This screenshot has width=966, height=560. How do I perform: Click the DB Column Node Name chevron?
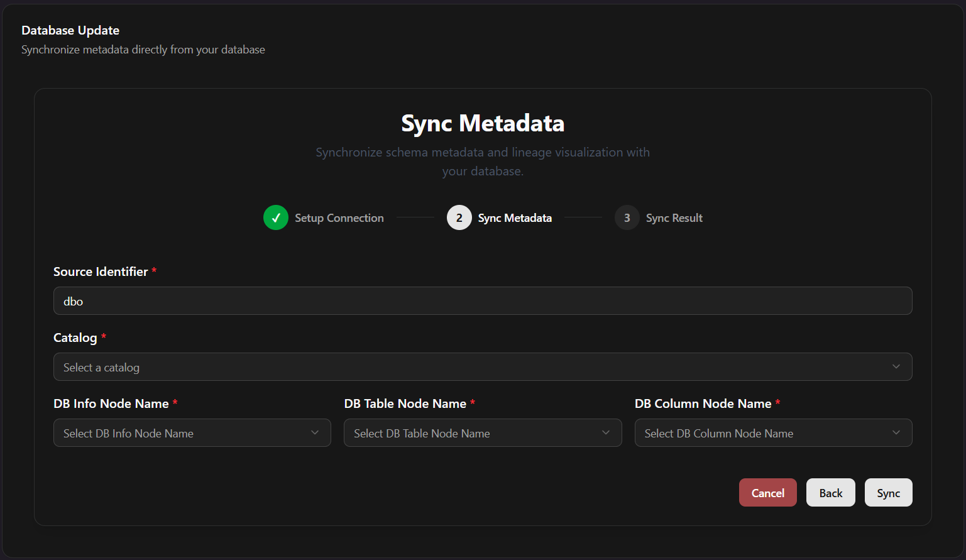(896, 432)
